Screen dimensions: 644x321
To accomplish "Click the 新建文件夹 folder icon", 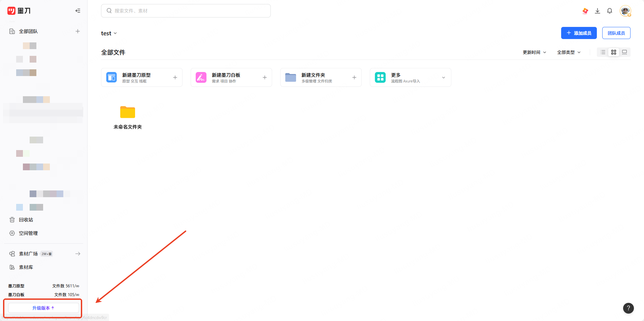I will click(291, 77).
